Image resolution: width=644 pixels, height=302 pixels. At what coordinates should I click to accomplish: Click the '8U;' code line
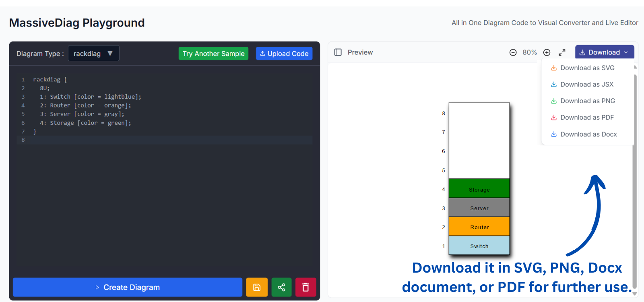[45, 88]
